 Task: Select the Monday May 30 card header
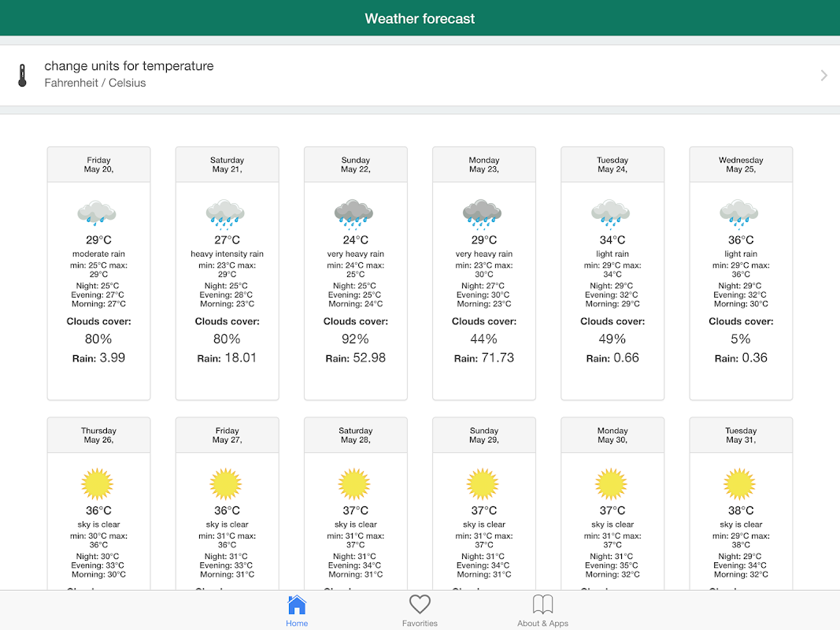click(x=612, y=435)
